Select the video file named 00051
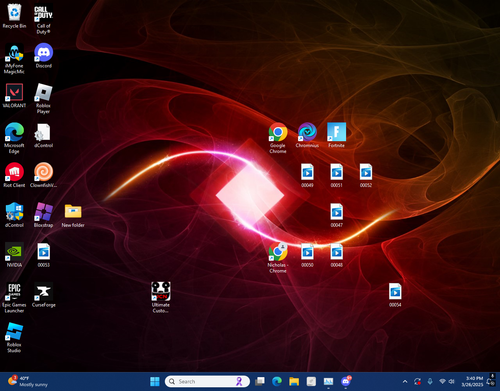 337,175
